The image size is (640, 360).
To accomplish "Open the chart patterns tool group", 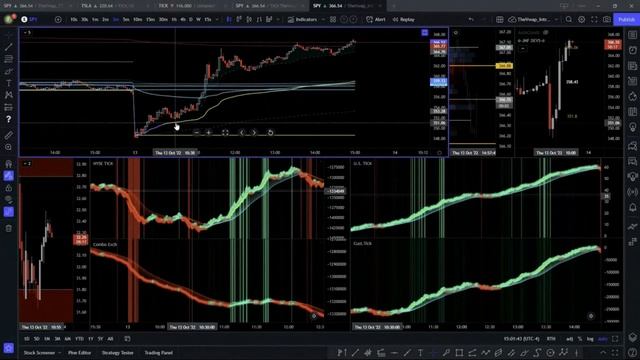I will tap(9, 95).
